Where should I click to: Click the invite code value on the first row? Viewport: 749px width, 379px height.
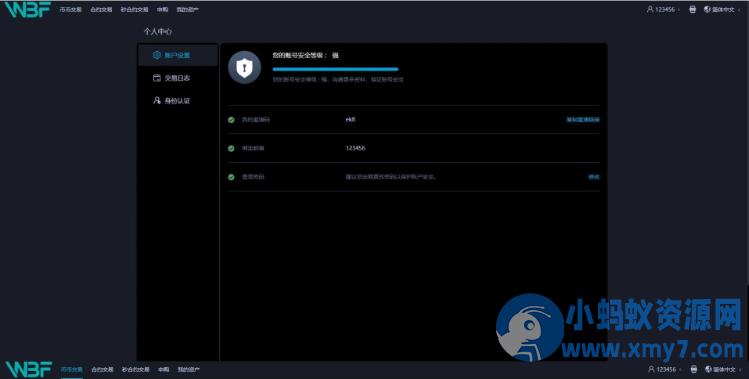[350, 119]
